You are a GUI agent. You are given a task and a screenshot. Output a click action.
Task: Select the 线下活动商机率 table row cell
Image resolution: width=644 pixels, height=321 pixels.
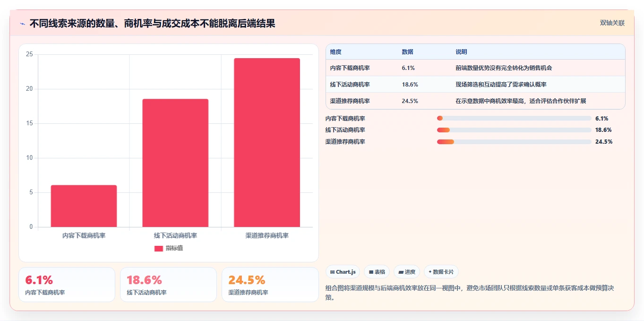350,85
